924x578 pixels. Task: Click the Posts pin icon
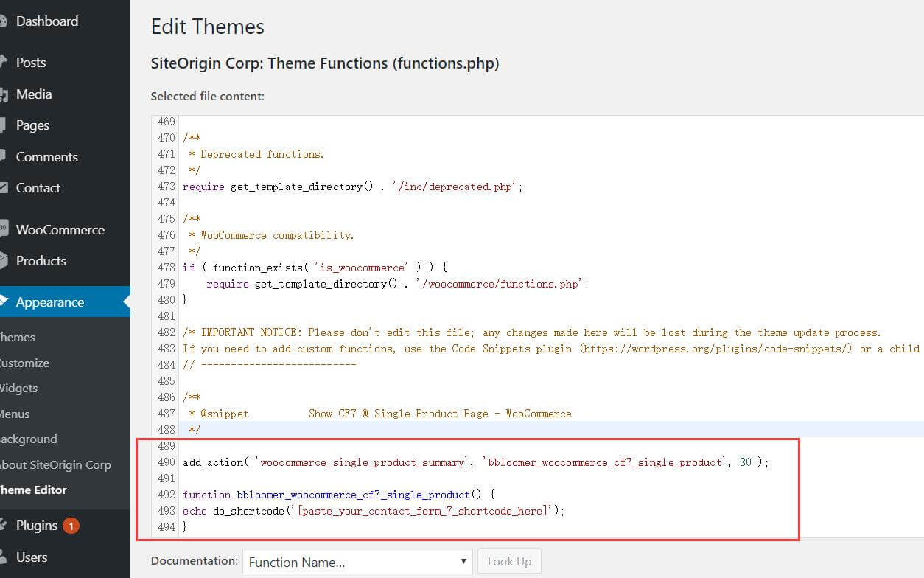(x=4, y=63)
